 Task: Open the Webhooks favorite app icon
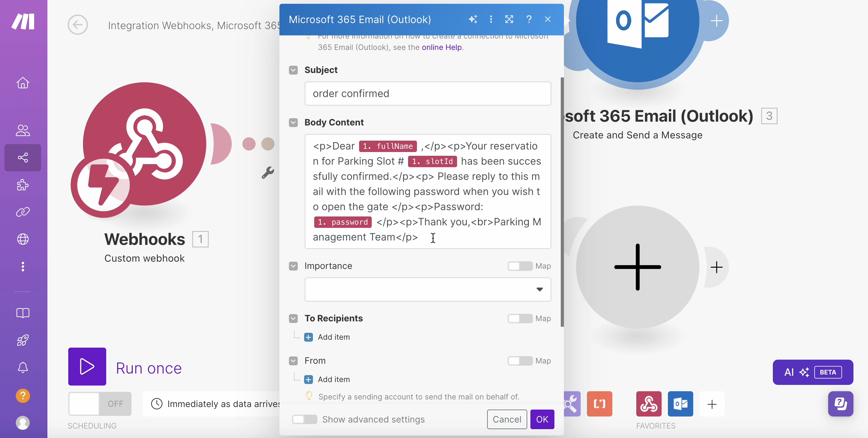pos(649,404)
